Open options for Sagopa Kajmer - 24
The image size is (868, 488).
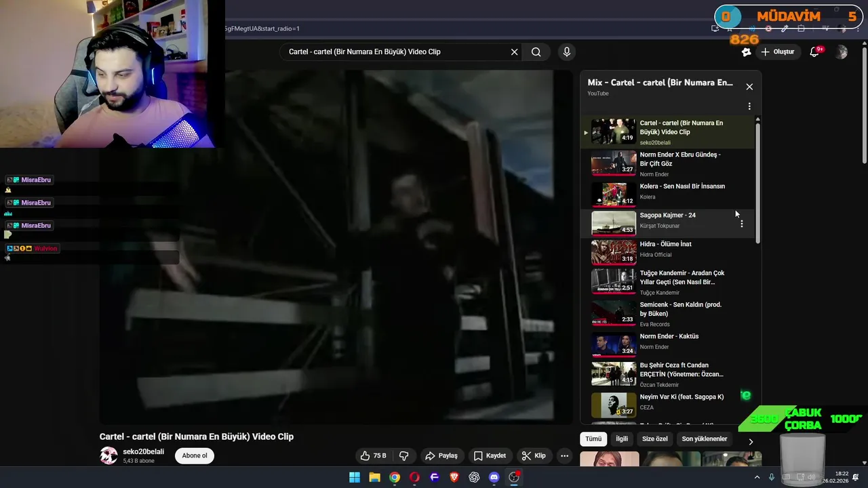[741, 224]
